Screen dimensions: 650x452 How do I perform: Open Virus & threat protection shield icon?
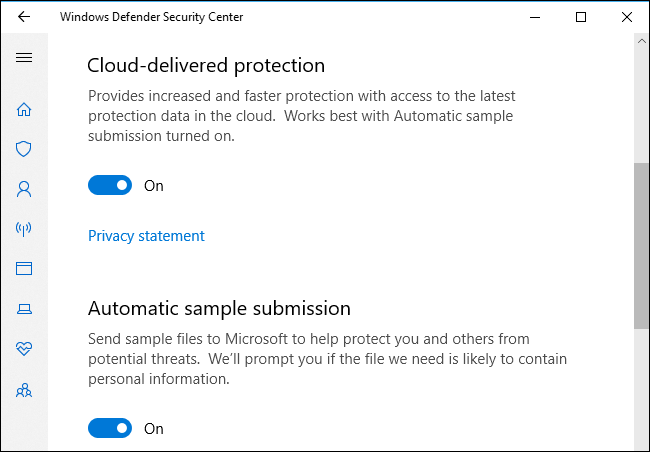point(24,149)
